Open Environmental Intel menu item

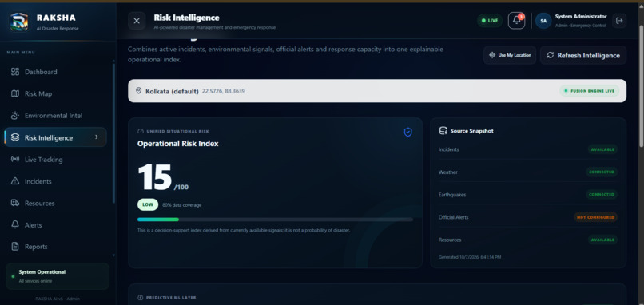55,115
